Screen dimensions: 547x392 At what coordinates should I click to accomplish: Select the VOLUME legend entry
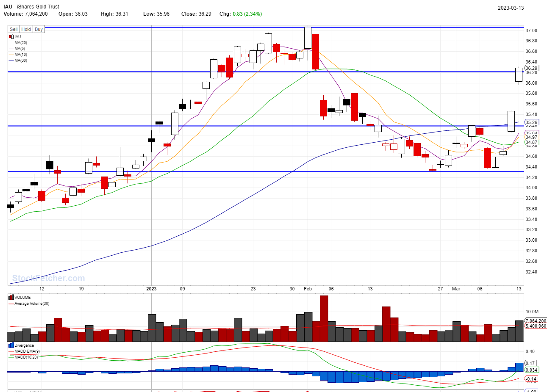19,298
